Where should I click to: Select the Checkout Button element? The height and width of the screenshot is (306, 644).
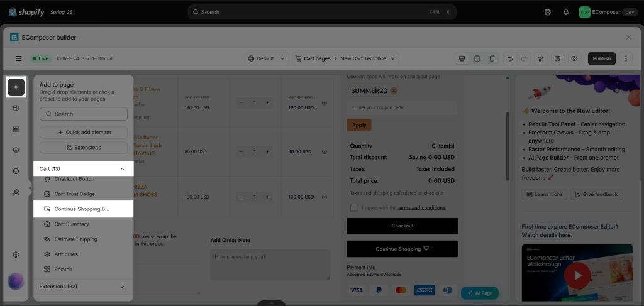(84, 179)
